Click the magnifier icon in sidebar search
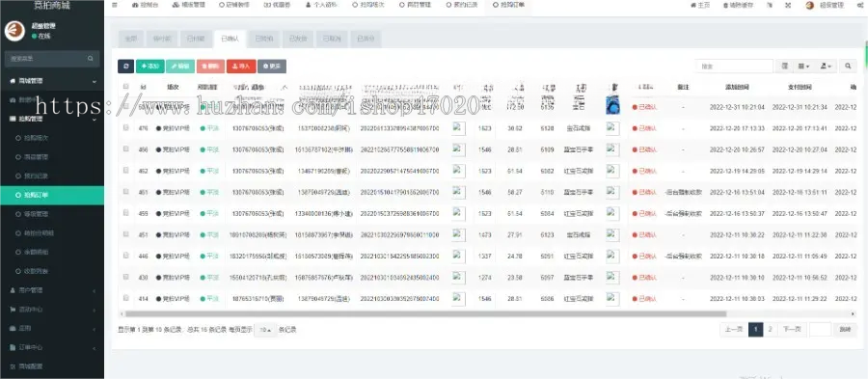Viewport: 868px width, 379px height. 91,58
